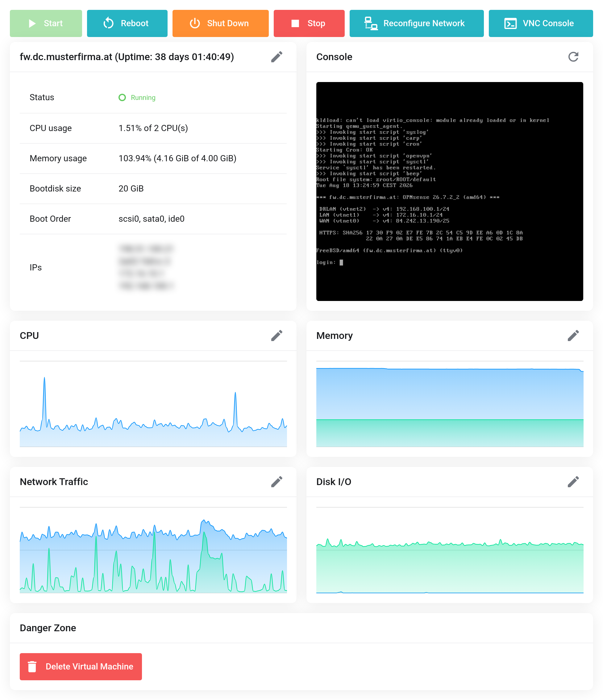The image size is (603, 700).
Task: Click the green Running status circle
Action: [122, 98]
